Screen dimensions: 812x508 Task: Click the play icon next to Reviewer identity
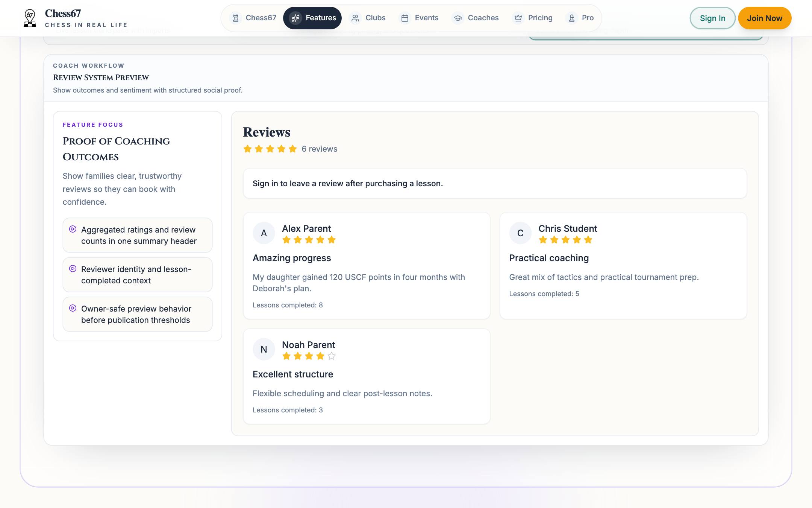point(73,269)
